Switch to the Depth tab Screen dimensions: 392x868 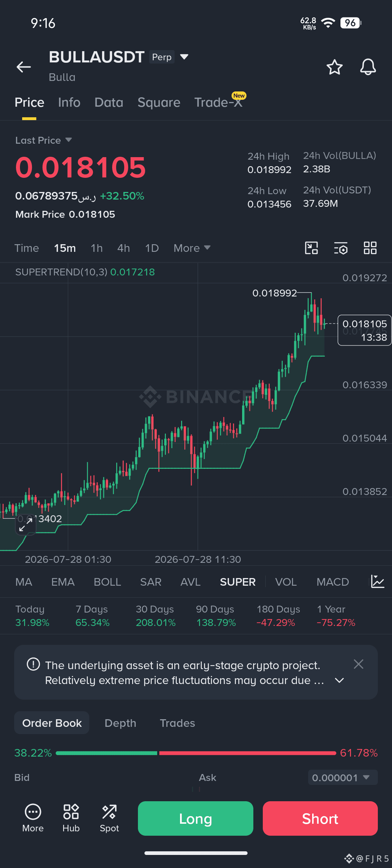[121, 723]
